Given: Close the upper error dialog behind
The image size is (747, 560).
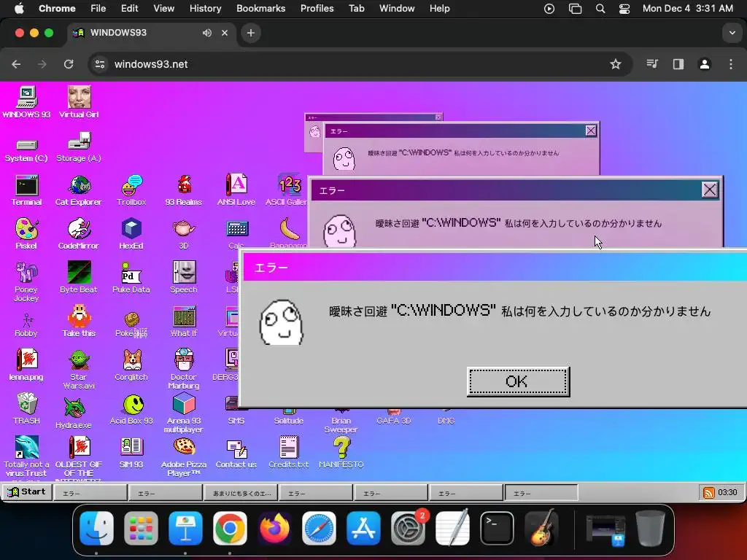Looking at the screenshot, I should click(591, 131).
